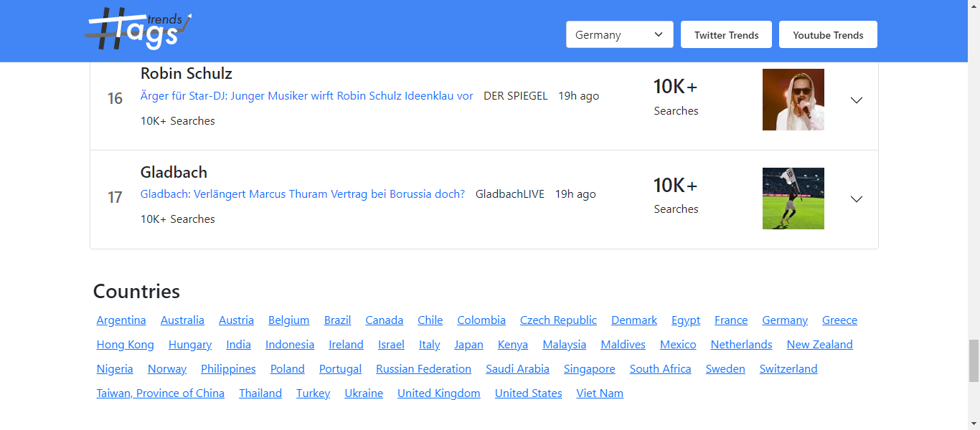Select Maldives country link
Viewport: 980px width, 430px height.
(623, 345)
